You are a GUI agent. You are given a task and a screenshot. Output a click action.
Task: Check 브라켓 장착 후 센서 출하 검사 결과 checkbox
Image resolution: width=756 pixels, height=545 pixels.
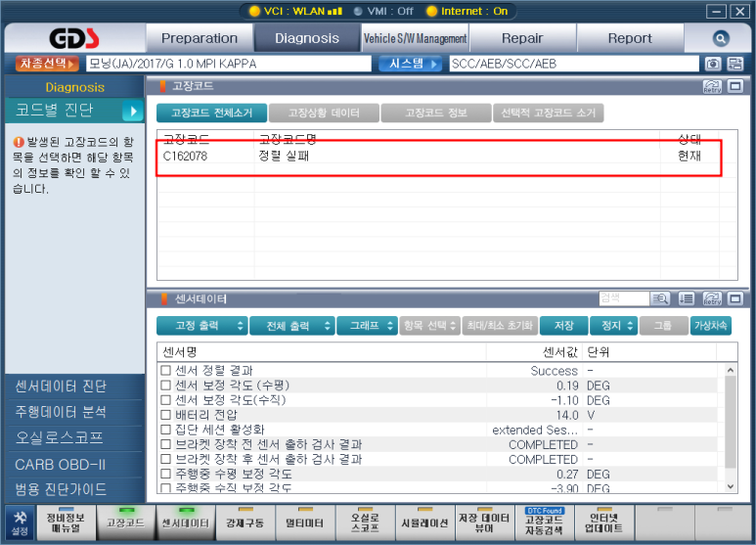[x=166, y=459]
